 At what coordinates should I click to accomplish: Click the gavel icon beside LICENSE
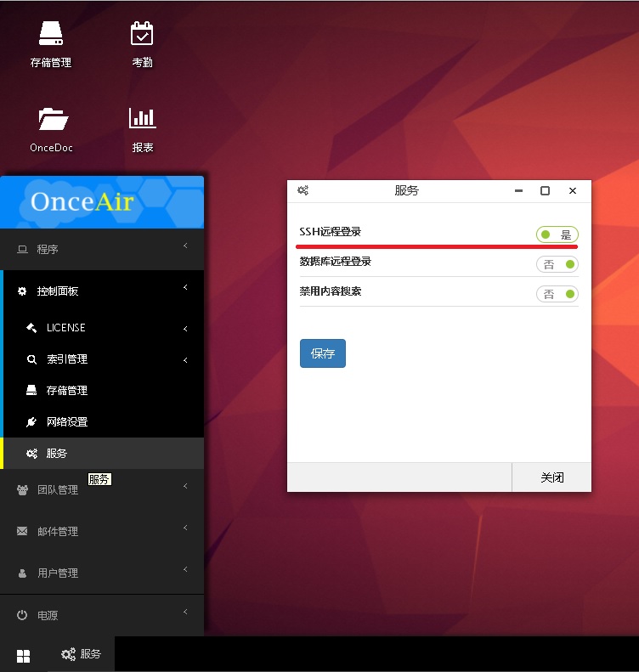point(31,328)
